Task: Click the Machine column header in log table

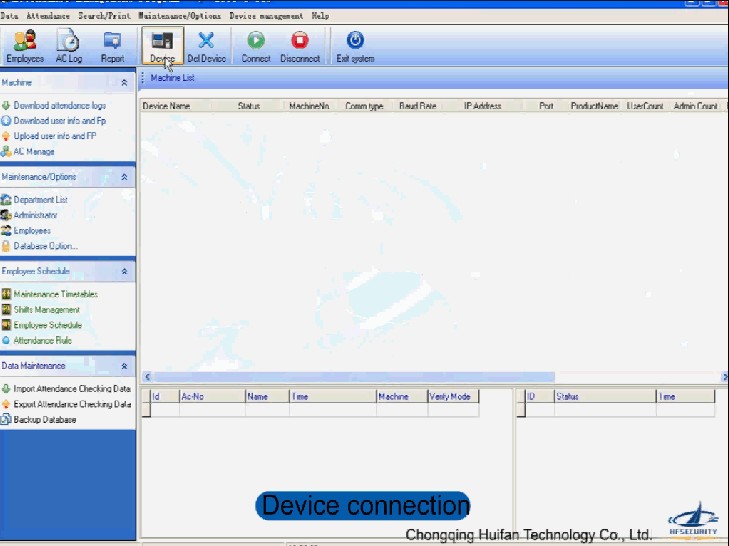Action: tap(402, 397)
